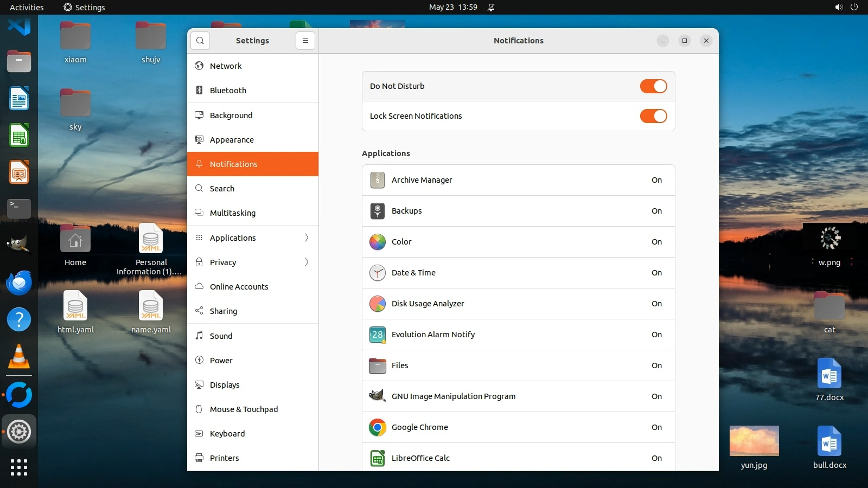Viewport: 868px width, 488px height.
Task: Expand the Privacy sidebar chevron
Action: pyautogui.click(x=307, y=262)
